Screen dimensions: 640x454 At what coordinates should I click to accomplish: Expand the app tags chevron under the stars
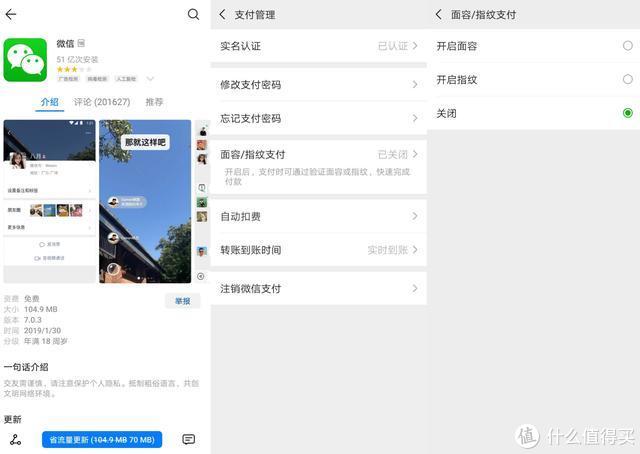click(x=150, y=78)
